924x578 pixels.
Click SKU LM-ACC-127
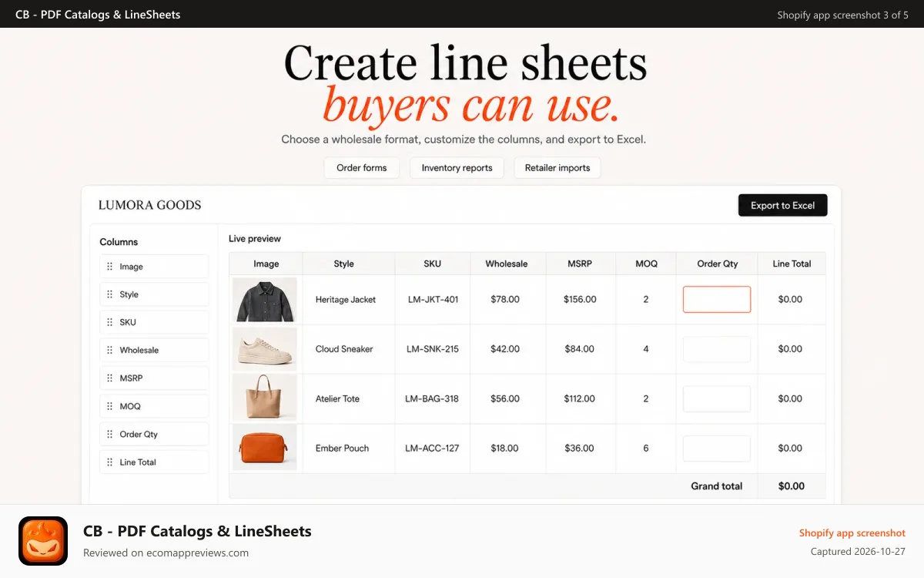432,449
